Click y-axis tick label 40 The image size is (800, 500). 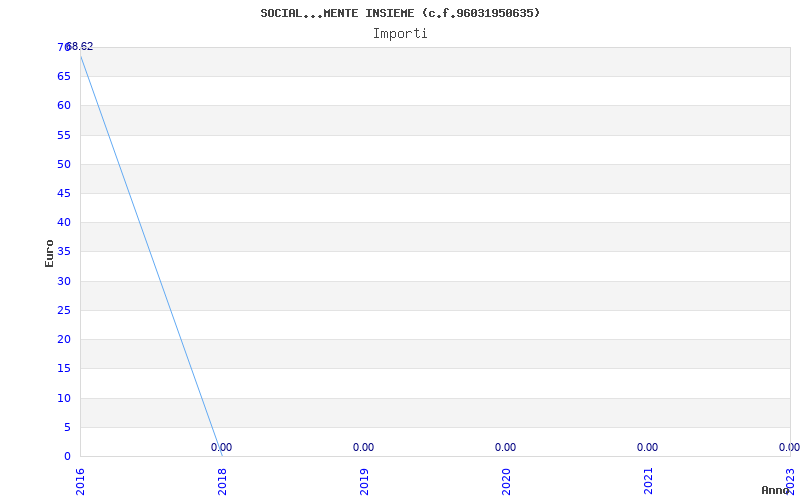click(x=64, y=222)
